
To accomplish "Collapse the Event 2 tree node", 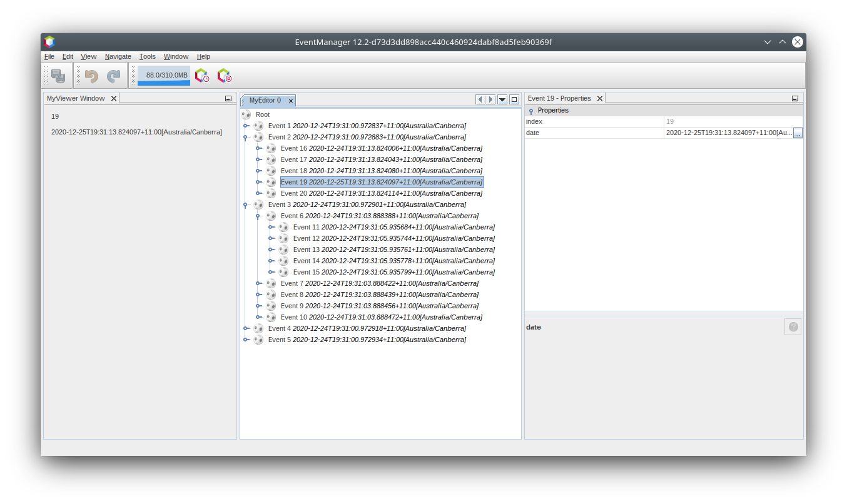I will point(246,137).
